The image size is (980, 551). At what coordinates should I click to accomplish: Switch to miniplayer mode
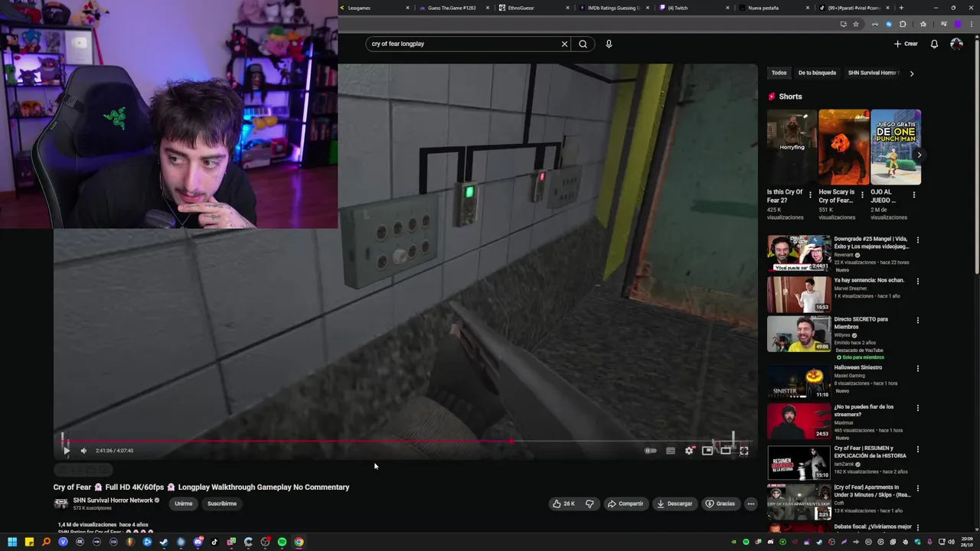(707, 451)
